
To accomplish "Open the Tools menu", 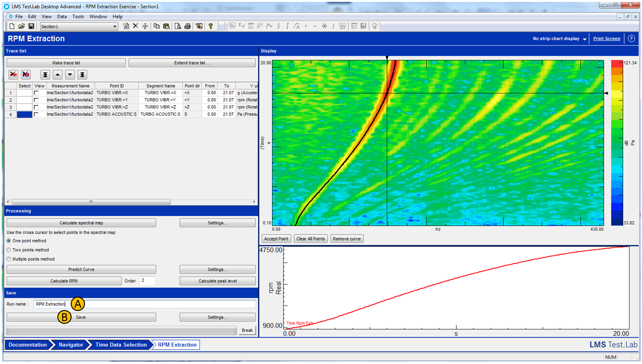I will coord(79,17).
